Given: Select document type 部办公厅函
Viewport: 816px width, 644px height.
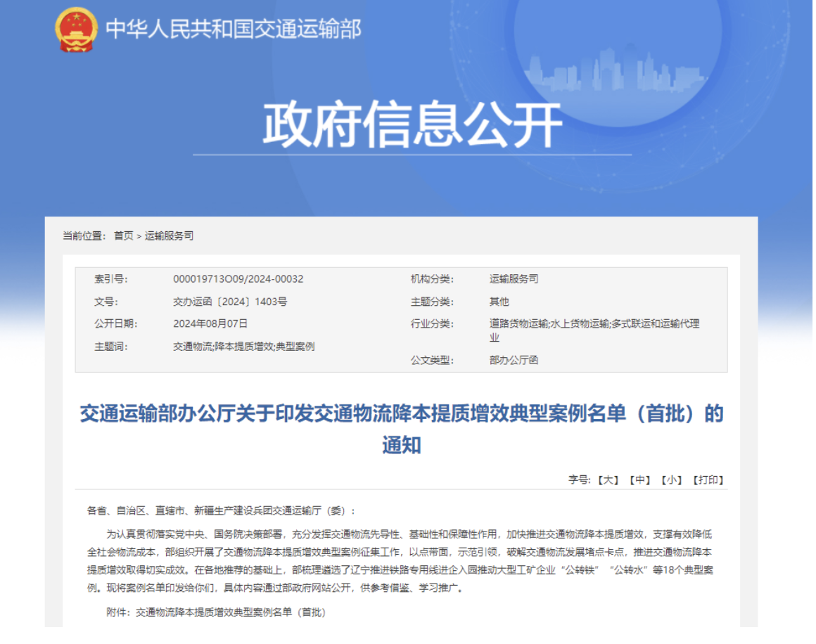Looking at the screenshot, I should [x=514, y=361].
